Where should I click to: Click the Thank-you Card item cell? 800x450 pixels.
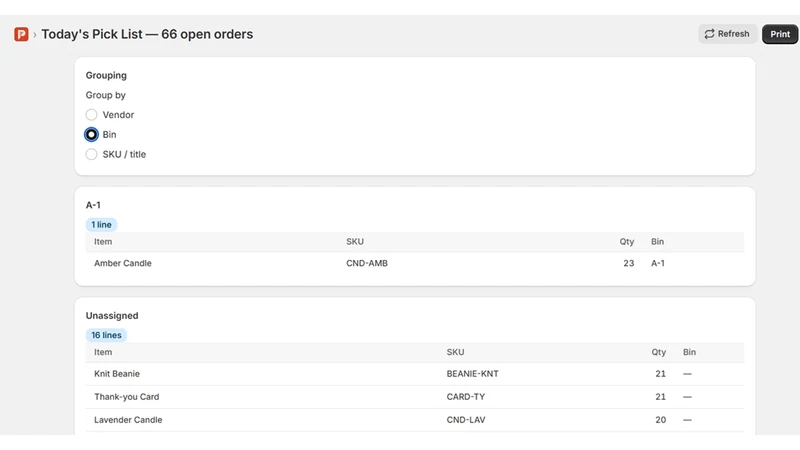click(127, 397)
